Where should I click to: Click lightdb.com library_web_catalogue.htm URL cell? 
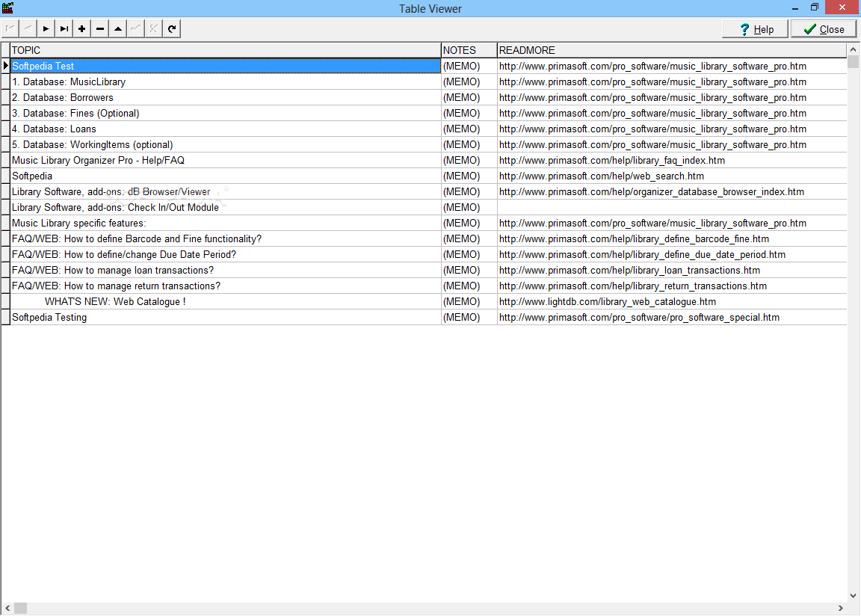672,302
